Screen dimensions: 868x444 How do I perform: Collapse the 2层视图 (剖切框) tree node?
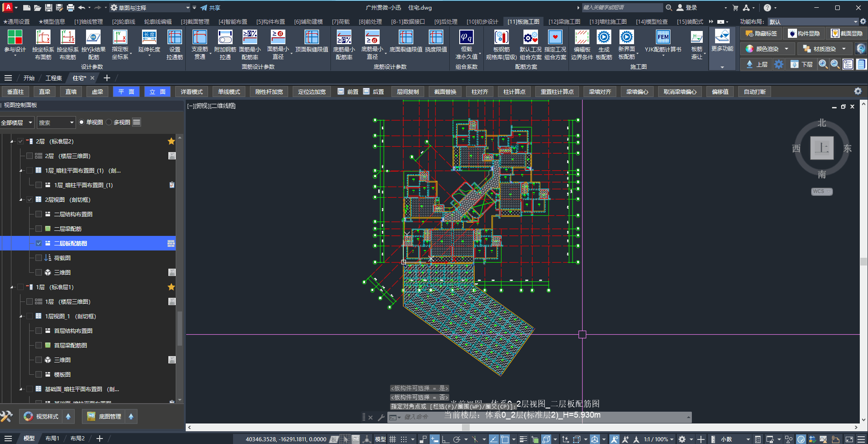coord(21,200)
